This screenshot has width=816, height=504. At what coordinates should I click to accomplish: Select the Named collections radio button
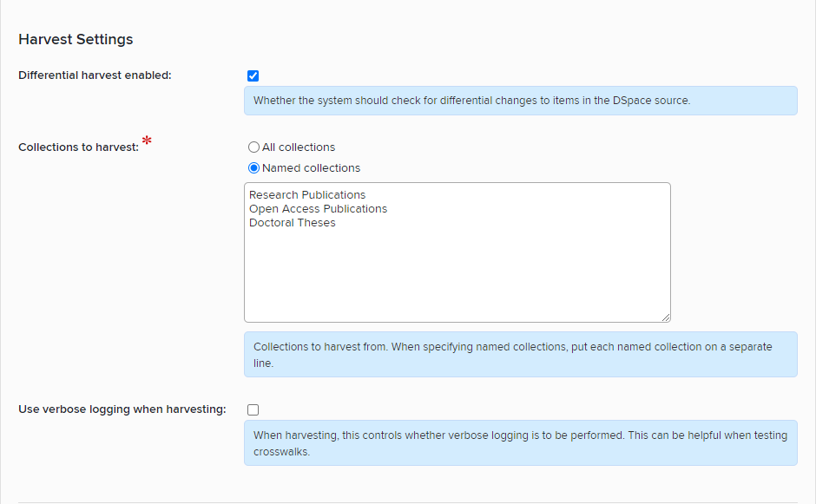[x=253, y=168]
